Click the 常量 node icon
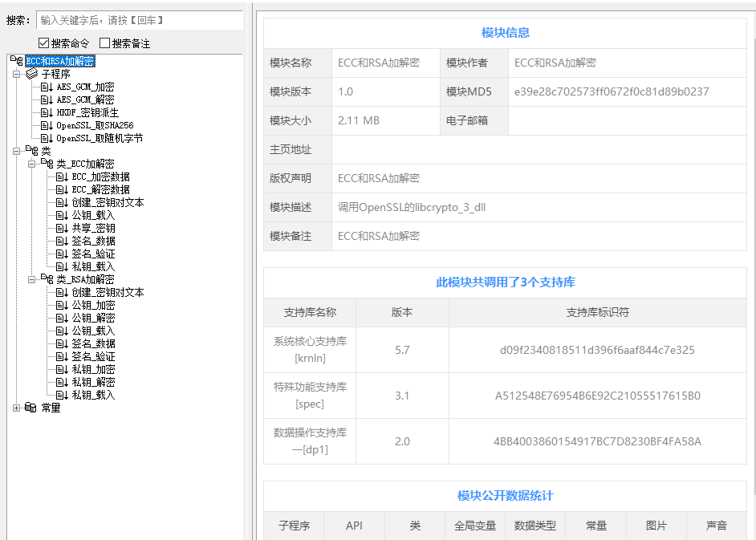This screenshot has width=756, height=540. 30,408
